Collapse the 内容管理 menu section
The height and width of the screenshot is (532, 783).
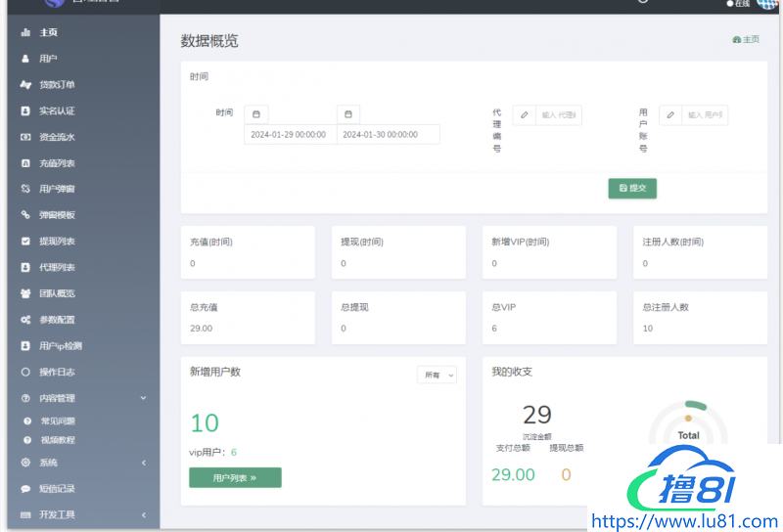(143, 398)
